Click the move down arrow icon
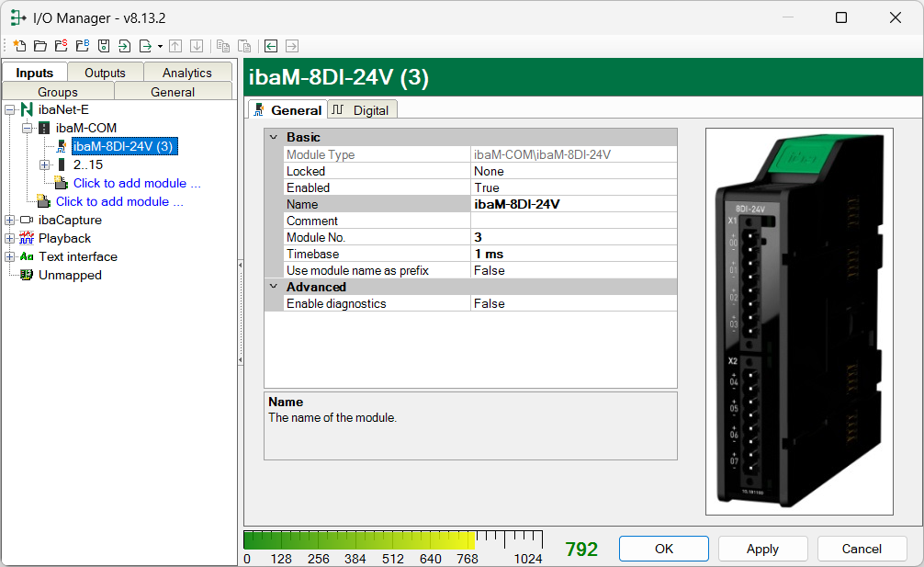The height and width of the screenshot is (567, 924). [197, 46]
